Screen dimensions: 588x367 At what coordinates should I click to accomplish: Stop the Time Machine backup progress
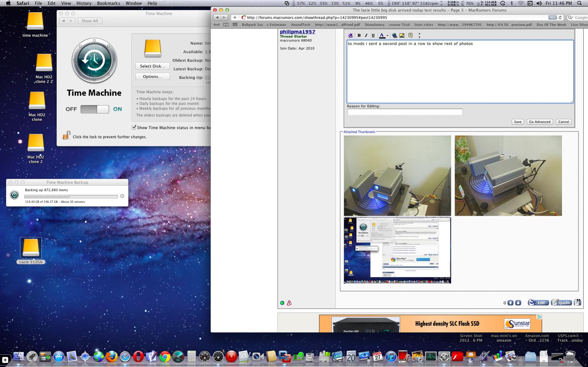click(122, 196)
